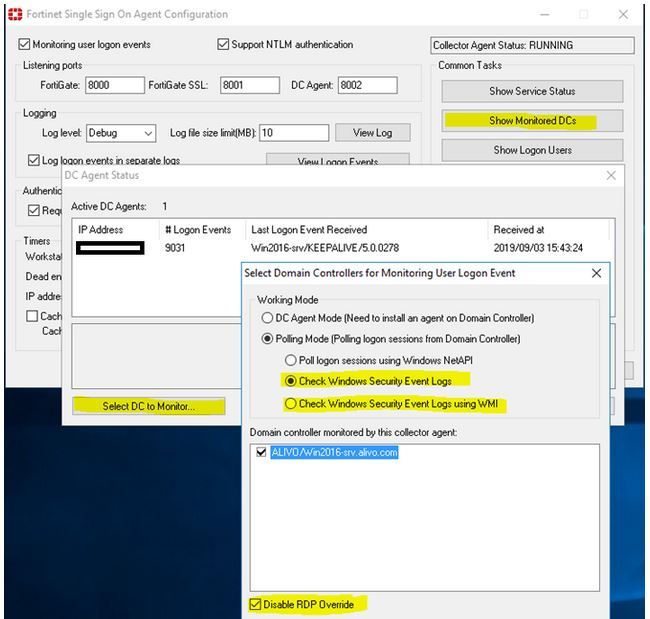
Task: Toggle Monitoring user logon events checkbox
Action: tap(24, 44)
